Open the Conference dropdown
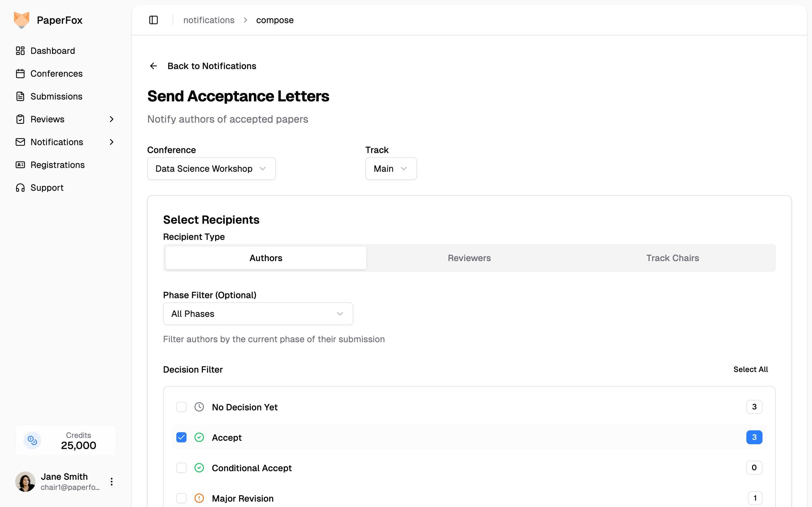 tap(211, 169)
